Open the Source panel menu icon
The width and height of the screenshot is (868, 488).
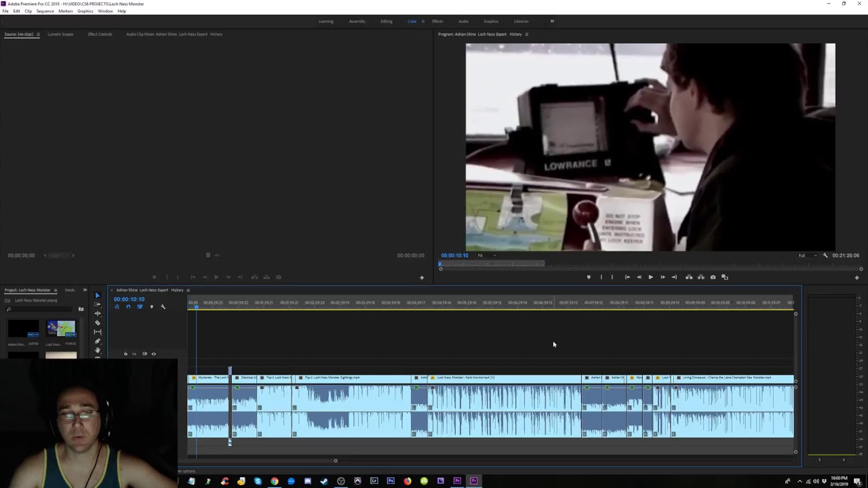38,34
